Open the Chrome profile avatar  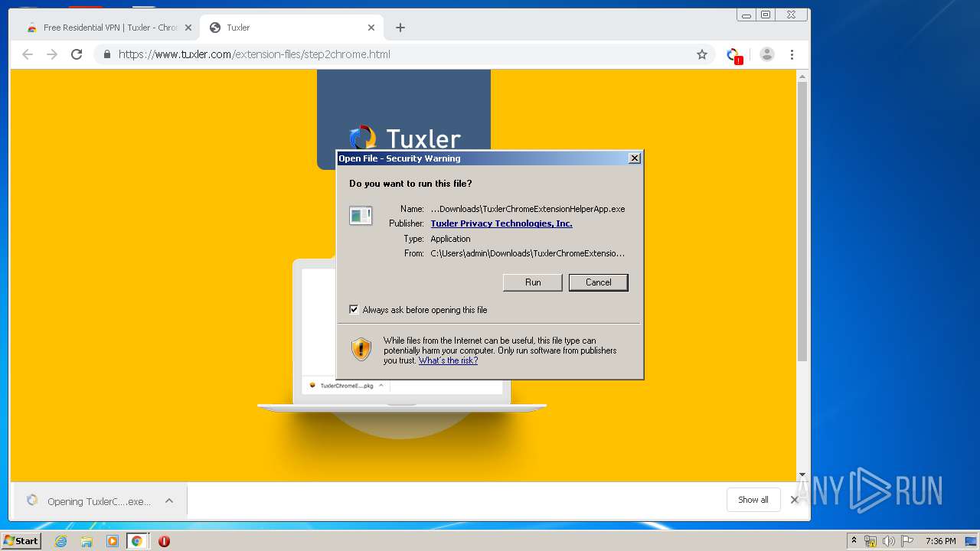click(x=767, y=54)
